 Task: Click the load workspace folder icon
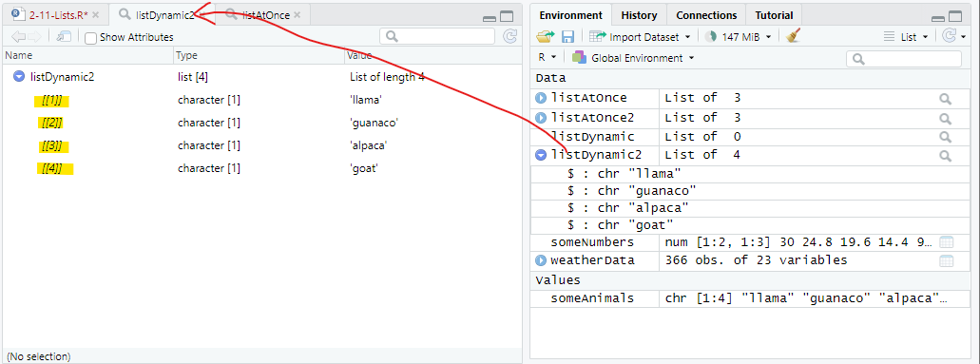coord(545,37)
